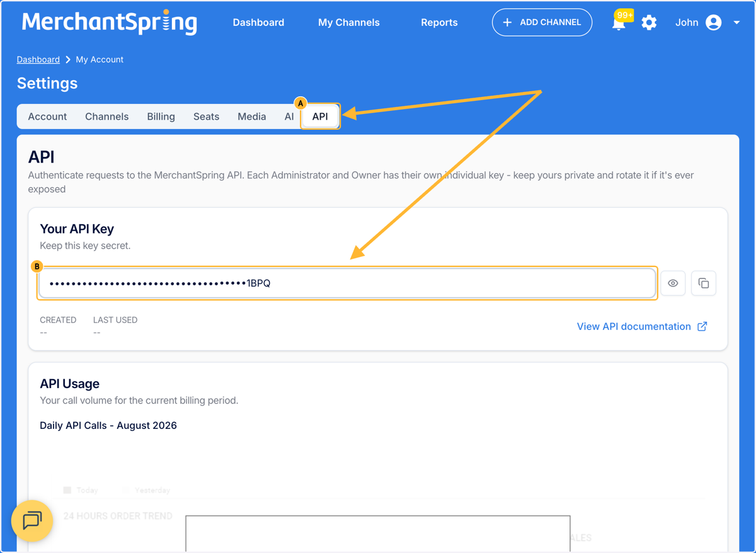Open the notifications bell
The height and width of the screenshot is (553, 756).
(619, 23)
